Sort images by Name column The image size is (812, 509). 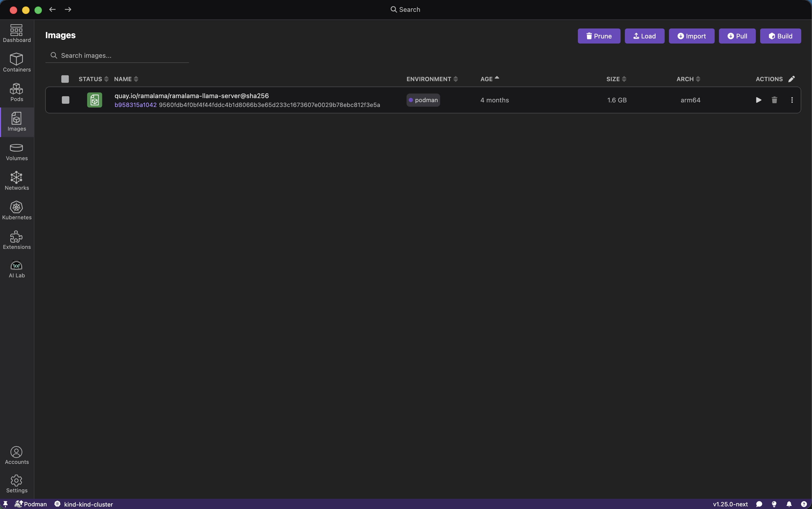(x=126, y=79)
